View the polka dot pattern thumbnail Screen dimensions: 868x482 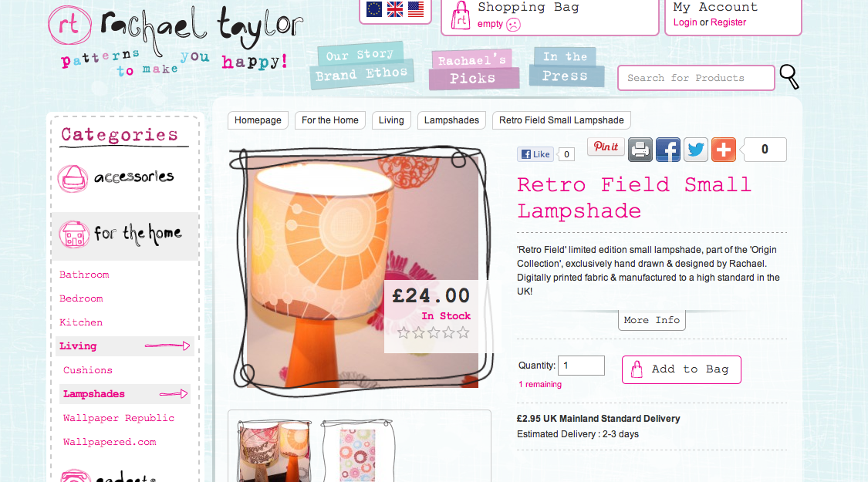point(357,452)
